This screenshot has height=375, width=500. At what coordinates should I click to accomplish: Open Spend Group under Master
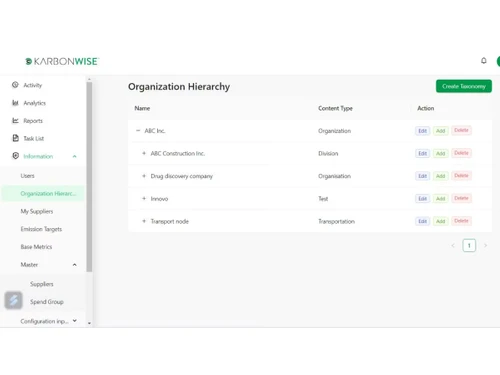tap(47, 302)
